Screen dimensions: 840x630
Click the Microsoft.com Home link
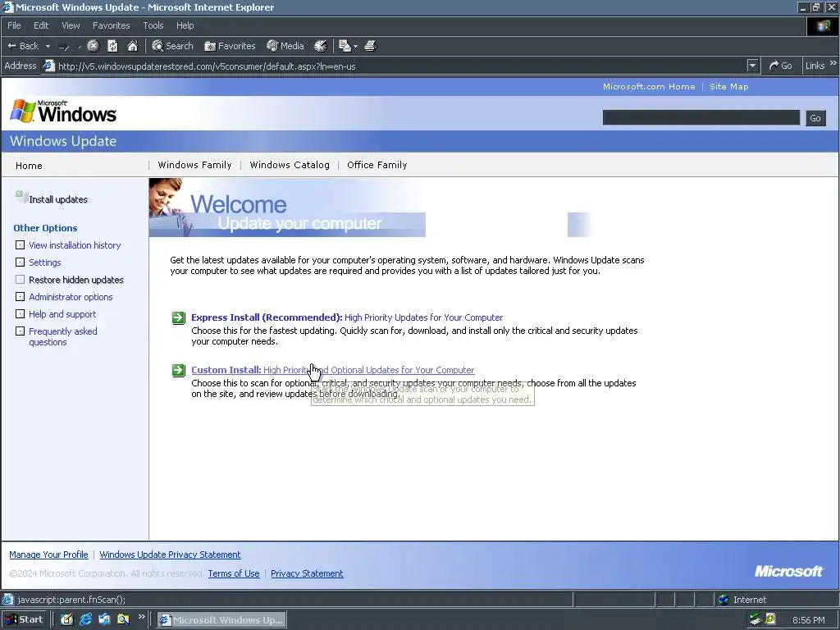click(649, 86)
